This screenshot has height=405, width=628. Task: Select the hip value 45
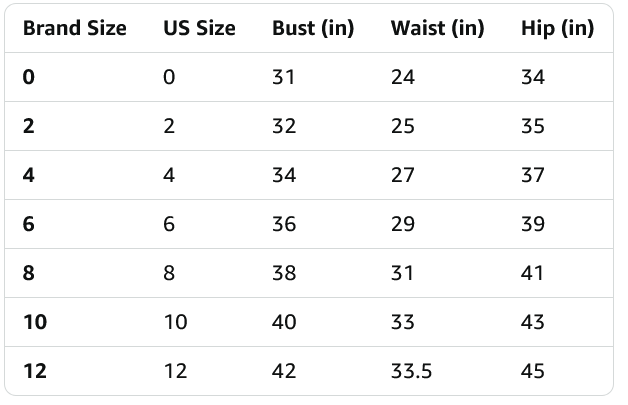pos(533,371)
